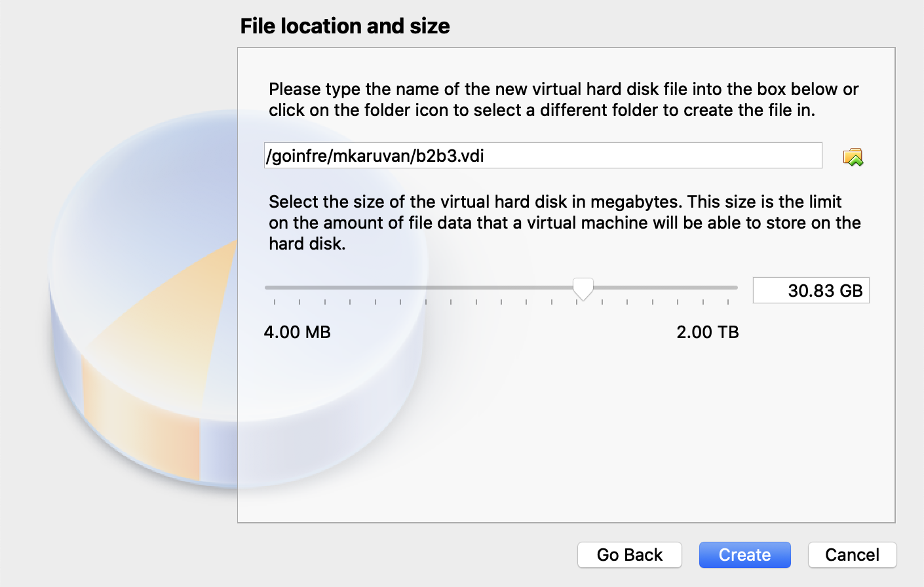This screenshot has width=924, height=587.
Task: Click the 4.00 MB minimum size label
Action: pos(297,332)
